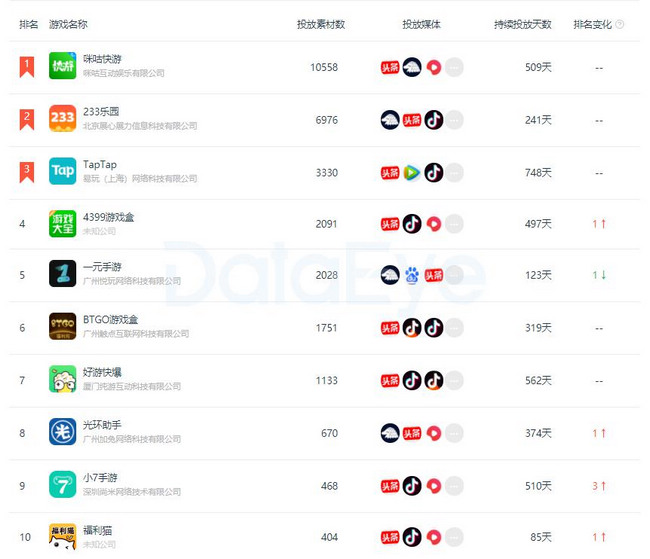Open the 光环助手 game name link

point(102,425)
